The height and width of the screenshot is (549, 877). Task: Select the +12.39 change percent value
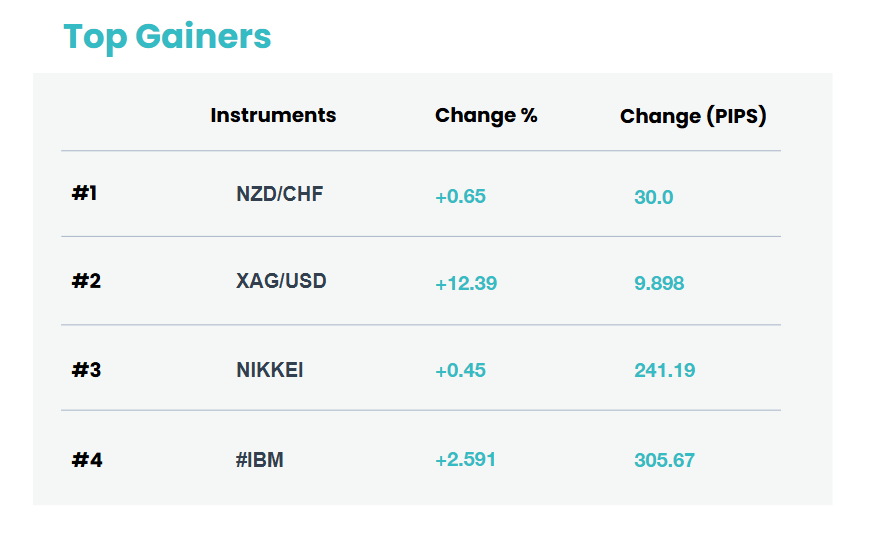point(466,283)
